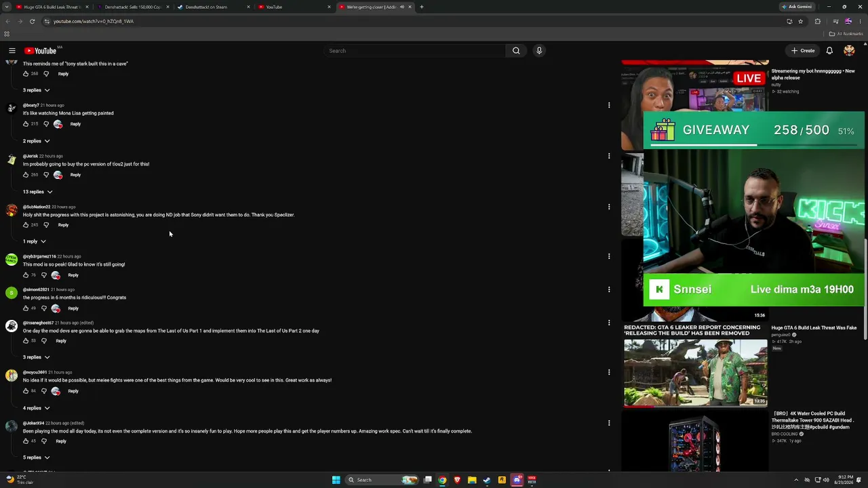Expand the 3 replies under the tony stark comment
Screen dimensions: 868x488
pyautogui.click(x=37, y=90)
